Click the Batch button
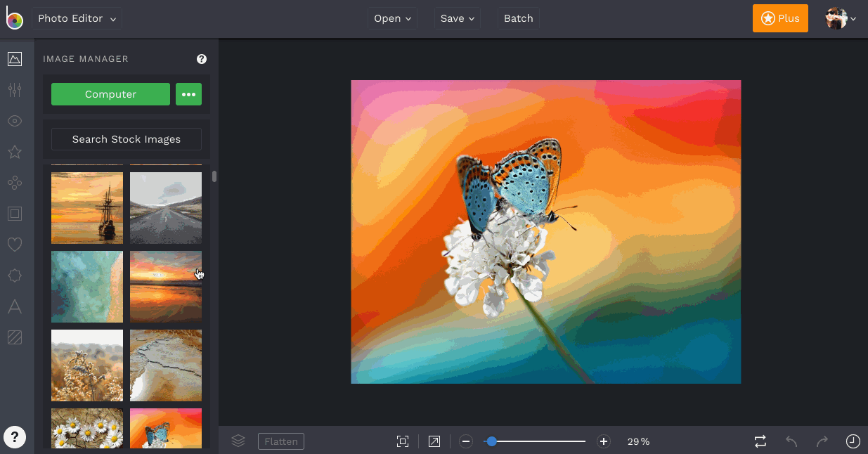868x454 pixels. click(x=519, y=19)
